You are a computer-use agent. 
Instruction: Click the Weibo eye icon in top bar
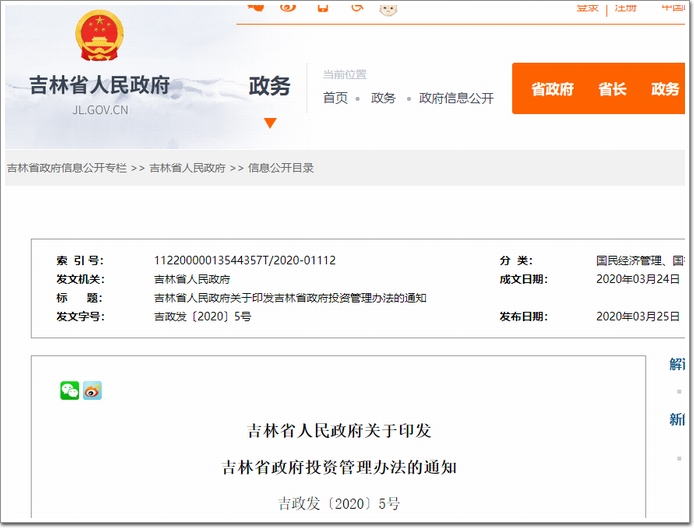(x=288, y=8)
